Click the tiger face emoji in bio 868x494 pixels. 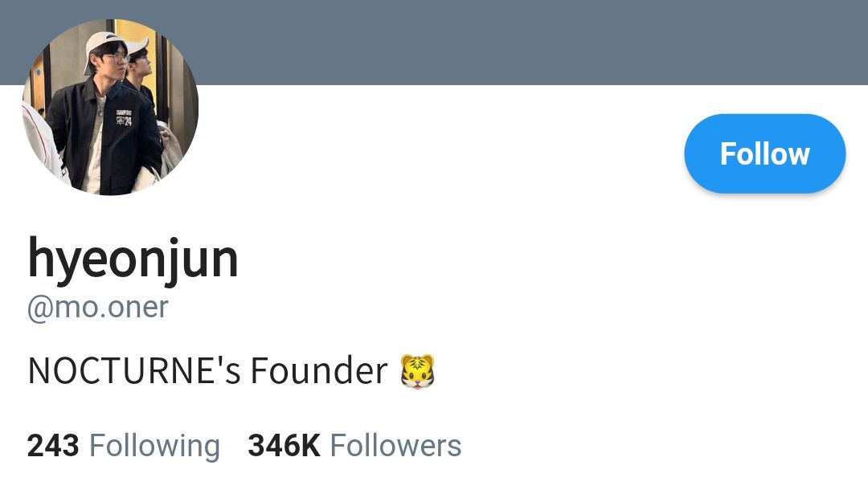point(417,371)
